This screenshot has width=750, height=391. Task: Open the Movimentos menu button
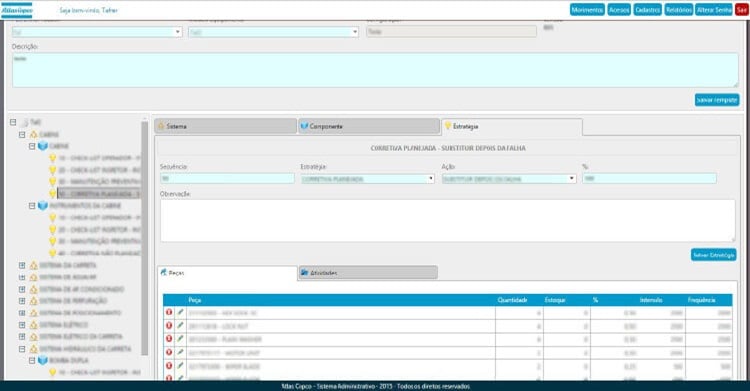click(587, 10)
